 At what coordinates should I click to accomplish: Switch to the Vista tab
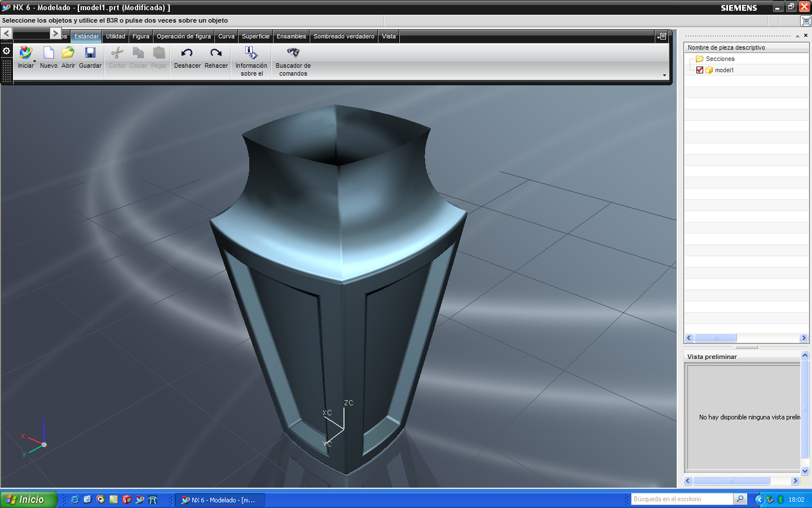point(389,36)
